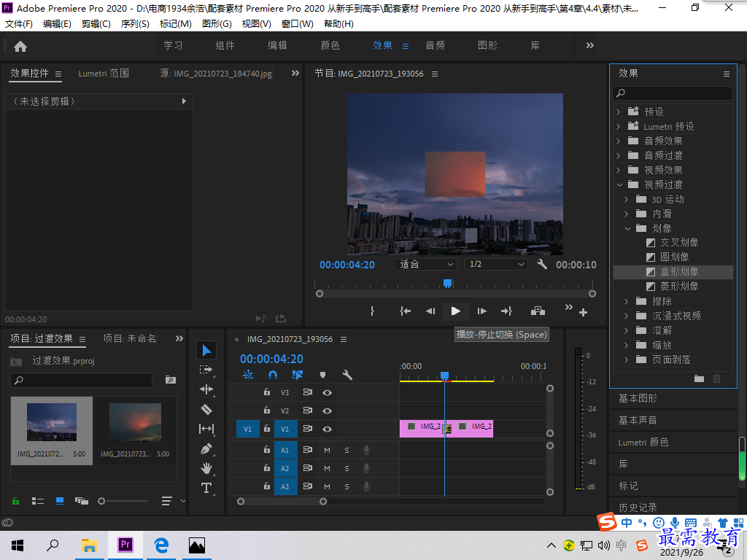Collapse the wipe-image folder
747x560 pixels.
point(627,228)
